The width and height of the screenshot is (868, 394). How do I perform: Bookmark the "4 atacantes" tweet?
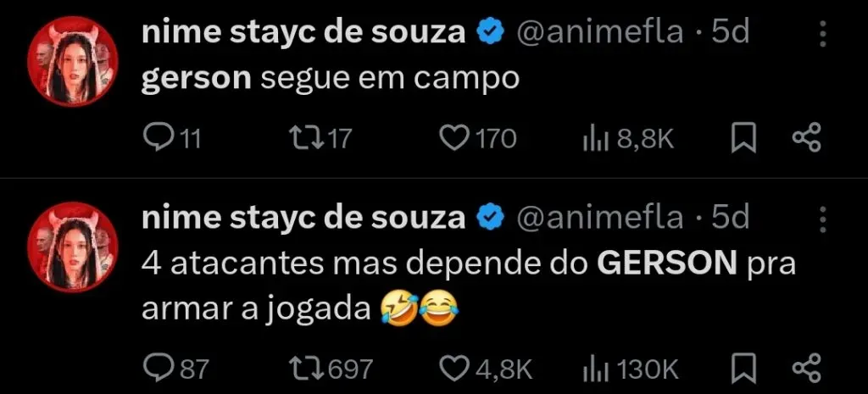tap(743, 368)
